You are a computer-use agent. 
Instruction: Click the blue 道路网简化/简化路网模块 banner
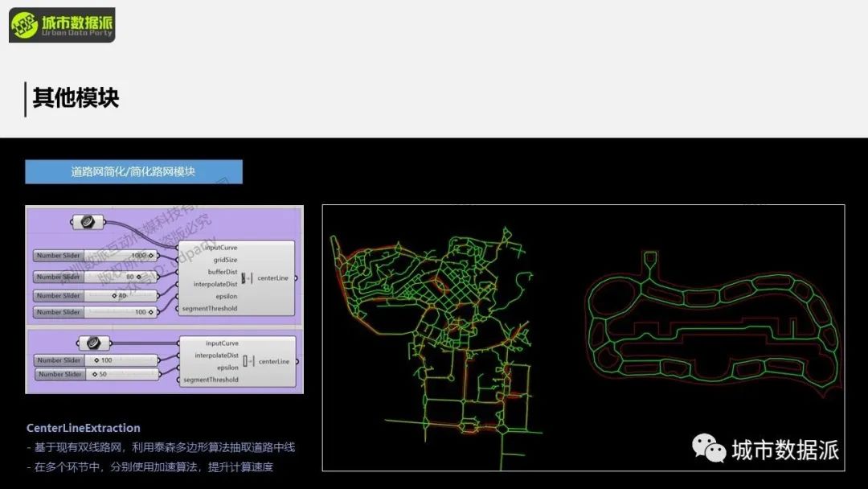[x=133, y=171]
